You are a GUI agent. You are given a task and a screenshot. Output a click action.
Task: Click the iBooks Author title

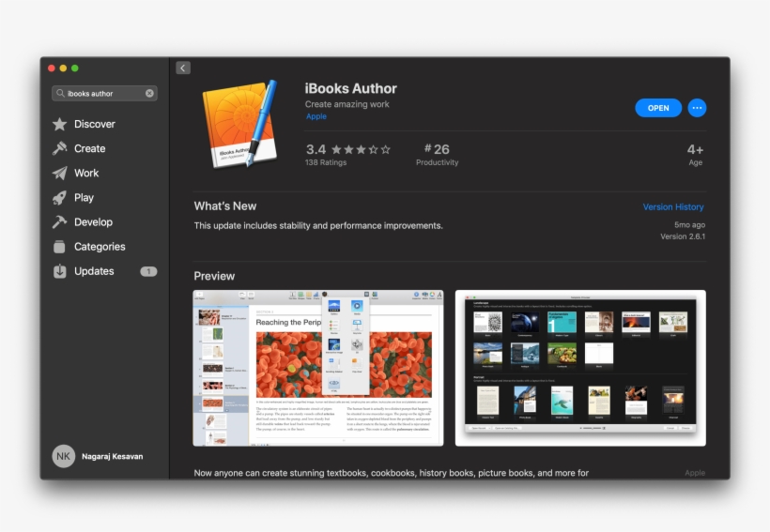pyautogui.click(x=350, y=88)
